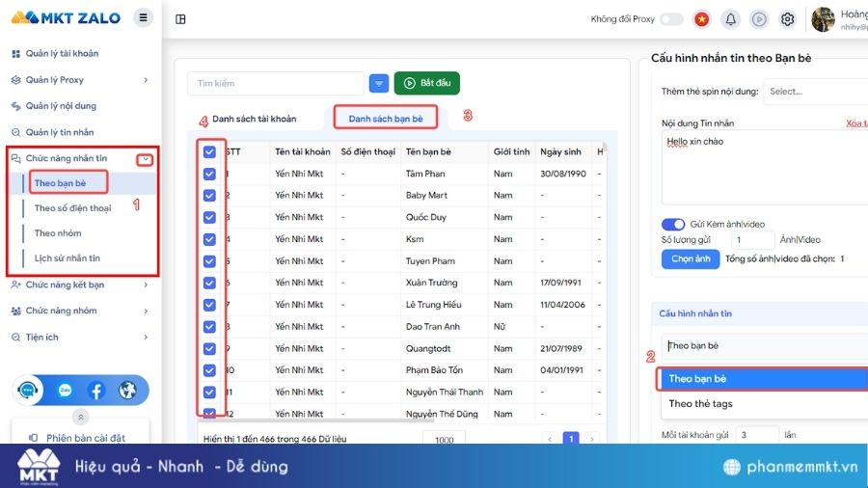Open the website globe icon
The image size is (868, 488).
tap(127, 390)
